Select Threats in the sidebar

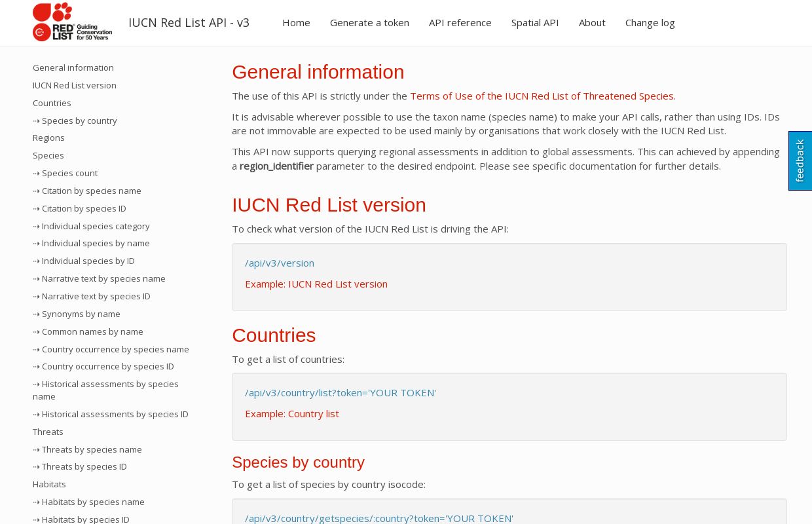pyautogui.click(x=48, y=432)
